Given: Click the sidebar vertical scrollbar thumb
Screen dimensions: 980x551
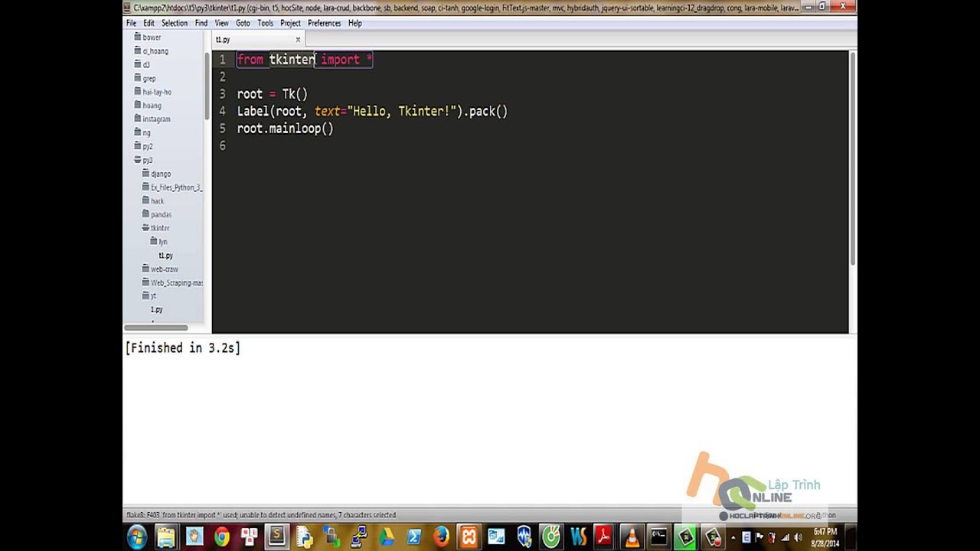Looking at the screenshot, I should 207,86.
